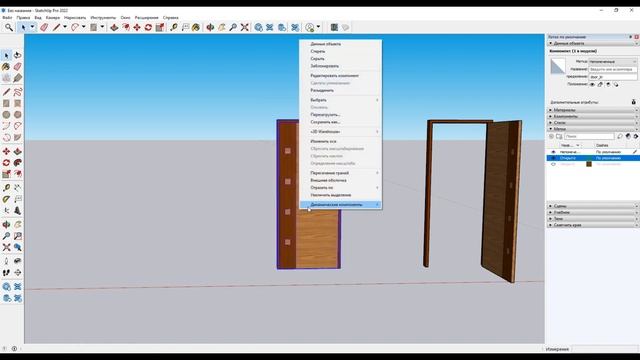
Task: Click the Zoom tool in top toolbar
Action: tap(233, 27)
